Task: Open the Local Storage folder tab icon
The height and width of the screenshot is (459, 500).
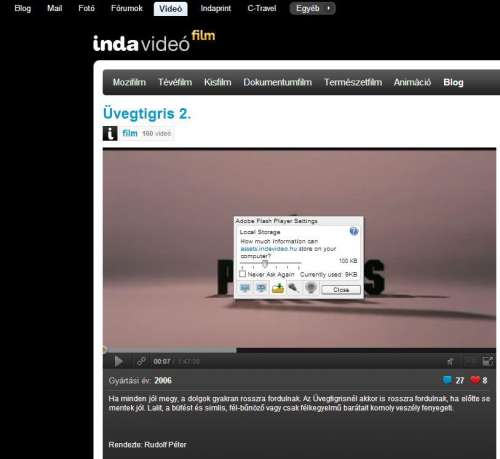Action: [x=278, y=288]
